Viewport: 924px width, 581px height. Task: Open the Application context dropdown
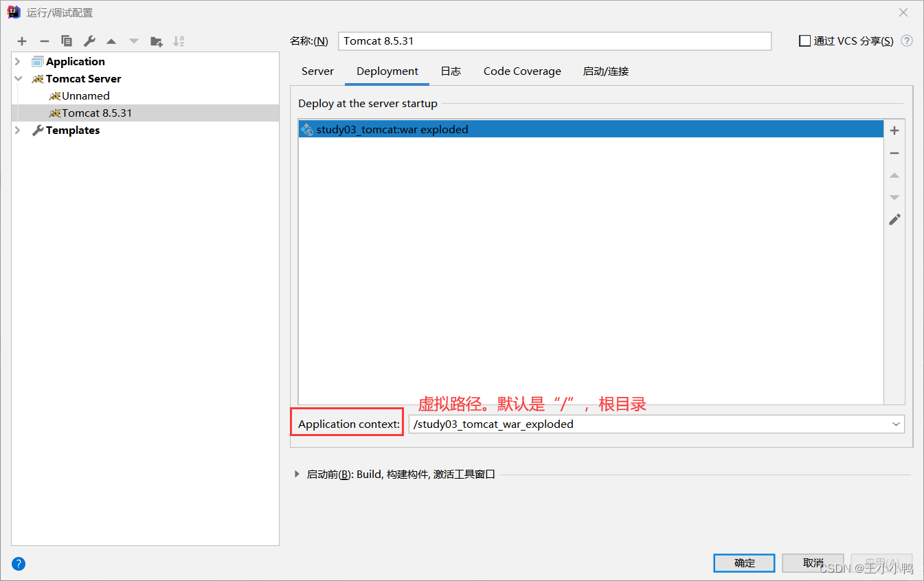click(896, 424)
